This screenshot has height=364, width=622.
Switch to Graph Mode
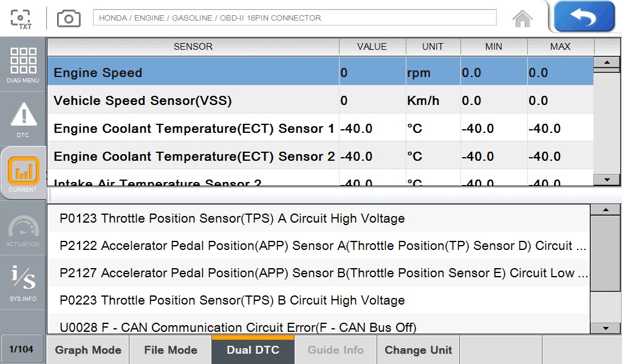coord(88,350)
